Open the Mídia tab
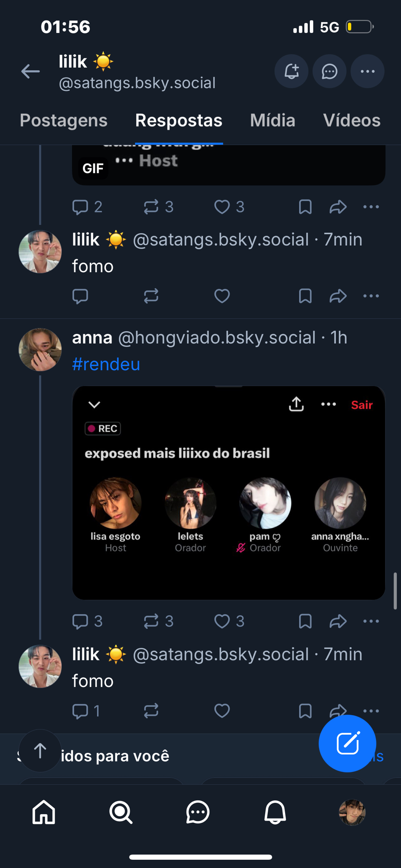The image size is (401, 868). click(273, 121)
